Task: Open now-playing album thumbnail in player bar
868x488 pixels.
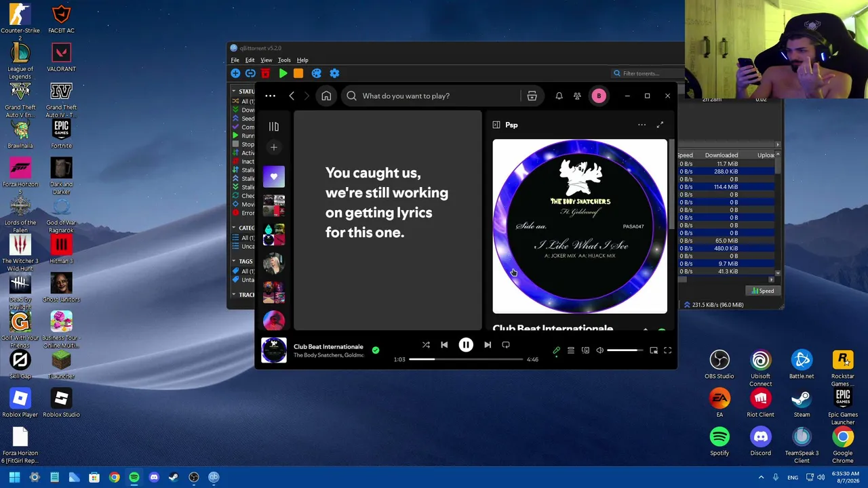Action: coord(274,350)
